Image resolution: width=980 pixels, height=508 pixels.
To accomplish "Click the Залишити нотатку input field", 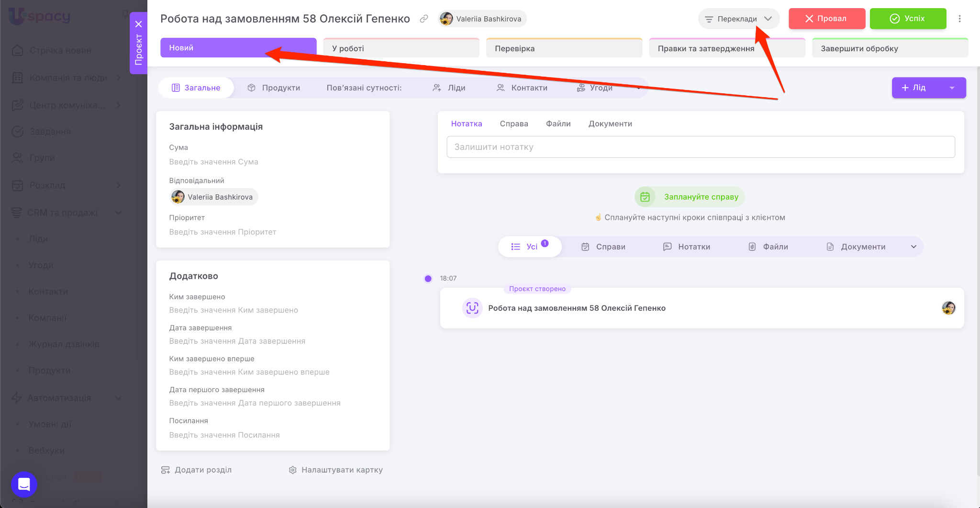I will pos(701,147).
